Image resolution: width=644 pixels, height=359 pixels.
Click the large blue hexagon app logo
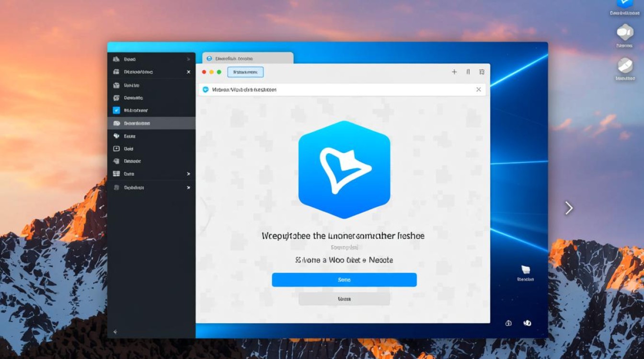344,170
